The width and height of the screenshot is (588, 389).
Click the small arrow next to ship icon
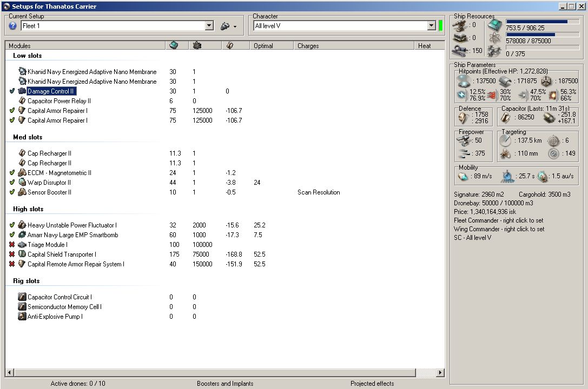(235, 26)
